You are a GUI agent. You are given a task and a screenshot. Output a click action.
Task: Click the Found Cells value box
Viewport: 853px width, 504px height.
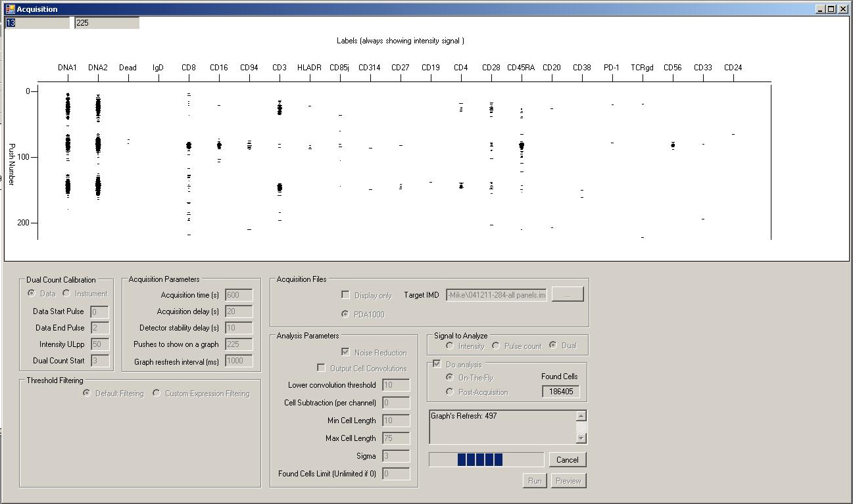click(x=560, y=392)
